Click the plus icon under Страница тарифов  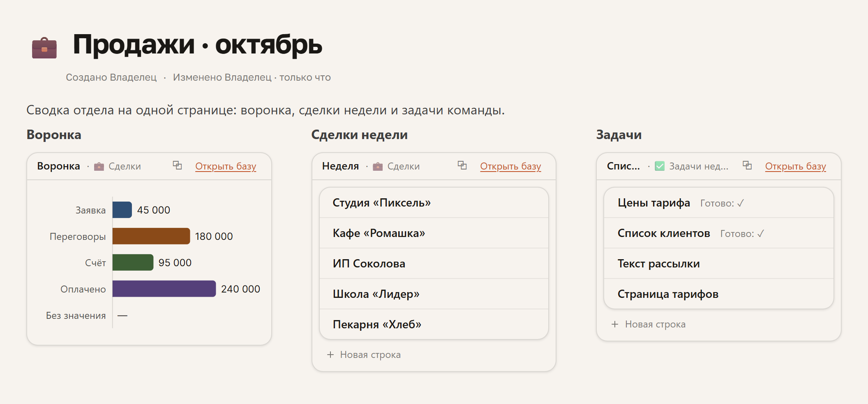pyautogui.click(x=615, y=324)
